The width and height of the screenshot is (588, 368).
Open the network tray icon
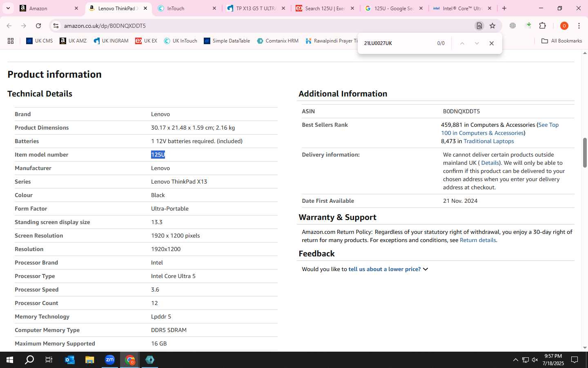point(525,360)
